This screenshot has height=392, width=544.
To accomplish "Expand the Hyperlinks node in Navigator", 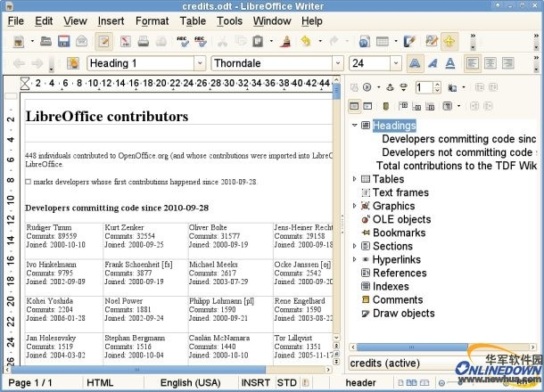I will point(355,259).
